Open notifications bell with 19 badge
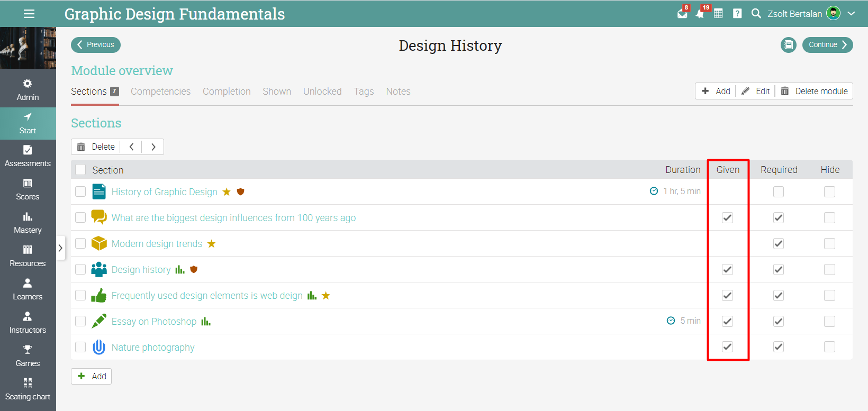 [x=700, y=13]
